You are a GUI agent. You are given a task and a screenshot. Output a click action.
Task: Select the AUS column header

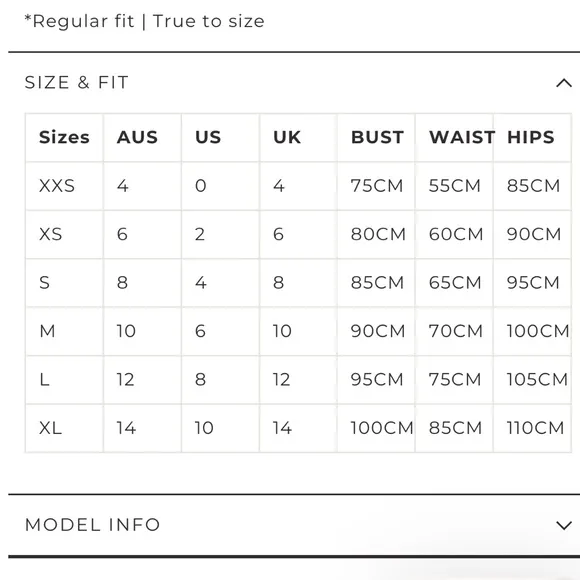137,137
